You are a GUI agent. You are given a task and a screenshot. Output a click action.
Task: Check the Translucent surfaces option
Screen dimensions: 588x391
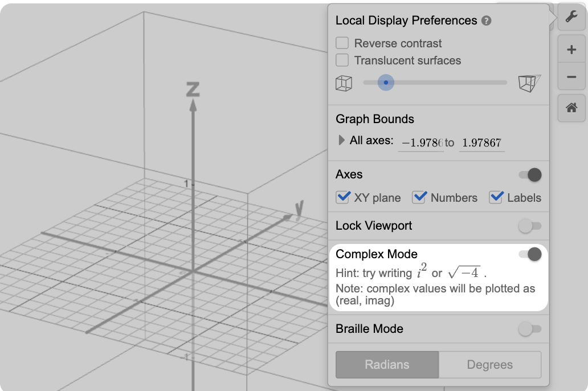342,60
